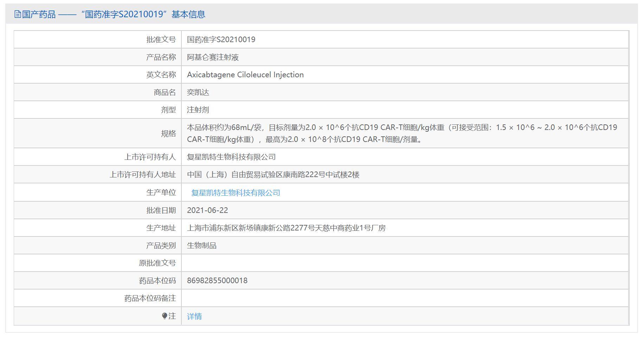Click product category value 生物制品
This screenshot has width=644, height=338.
[x=202, y=245]
